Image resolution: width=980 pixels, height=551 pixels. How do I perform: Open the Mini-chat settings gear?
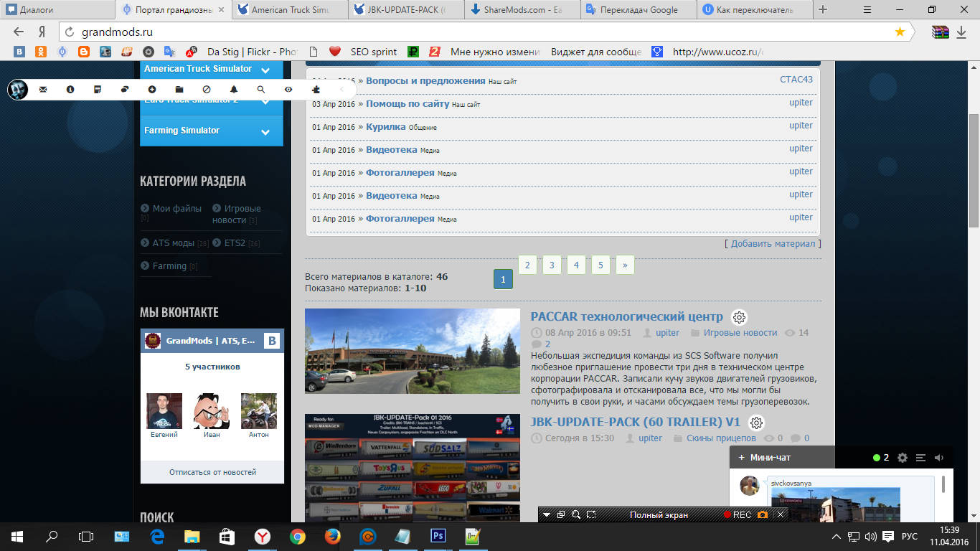pyautogui.click(x=903, y=458)
